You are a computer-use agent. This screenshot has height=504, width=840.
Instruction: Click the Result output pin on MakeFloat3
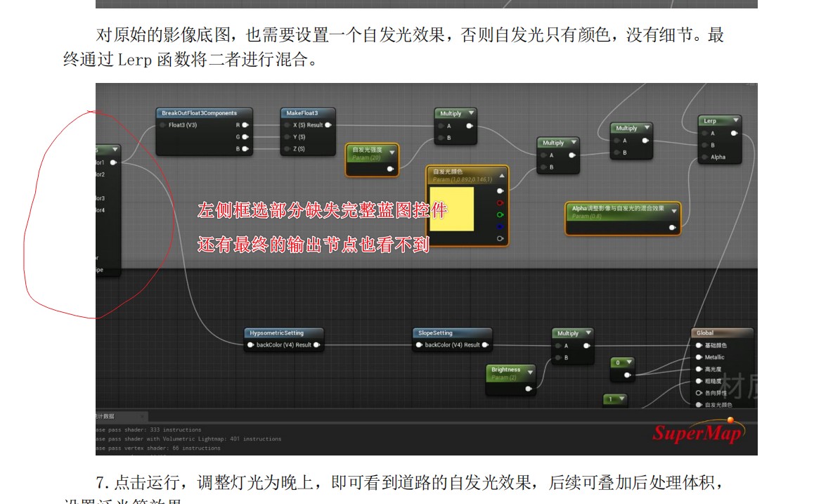(x=328, y=125)
